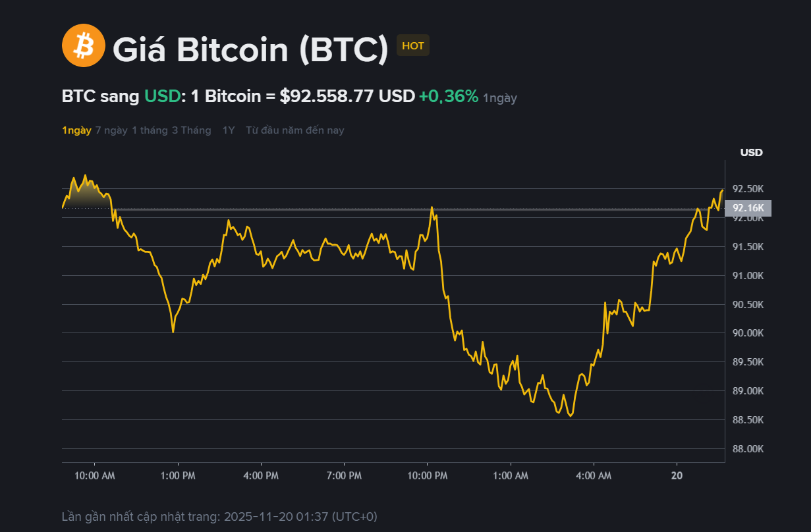Image resolution: width=811 pixels, height=532 pixels.
Task: Switch chart to 7 ngày range
Action: tap(111, 130)
